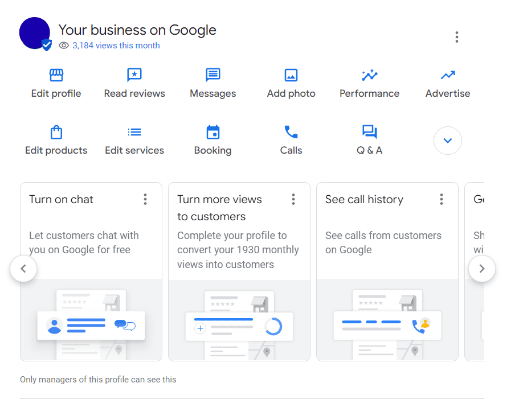Click 'Complete your profile to convert' description
The image size is (523, 420).
click(x=238, y=250)
